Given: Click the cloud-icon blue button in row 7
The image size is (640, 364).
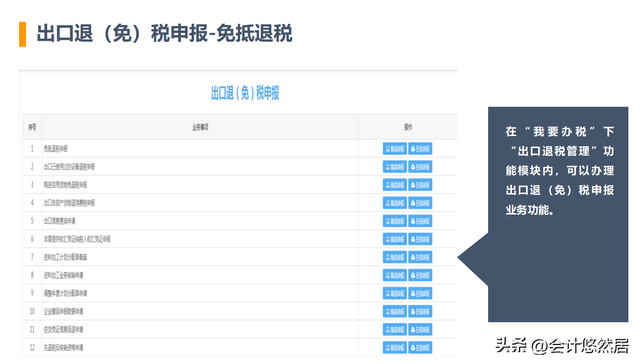Looking at the screenshot, I should (x=420, y=257).
